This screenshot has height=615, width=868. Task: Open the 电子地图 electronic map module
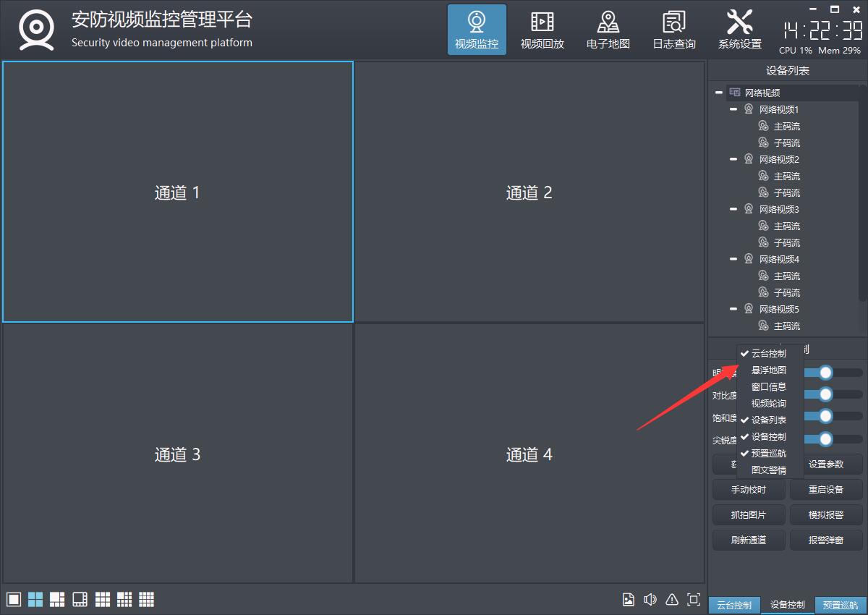pos(608,30)
